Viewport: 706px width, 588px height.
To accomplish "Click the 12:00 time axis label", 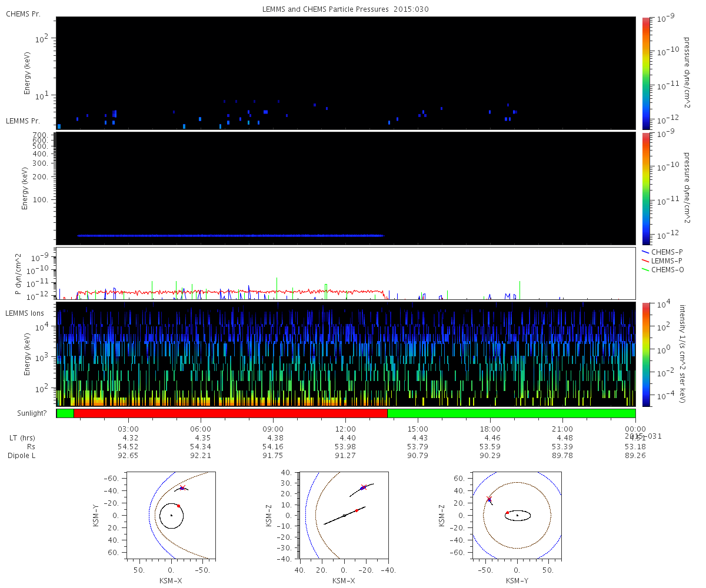I will [345, 429].
